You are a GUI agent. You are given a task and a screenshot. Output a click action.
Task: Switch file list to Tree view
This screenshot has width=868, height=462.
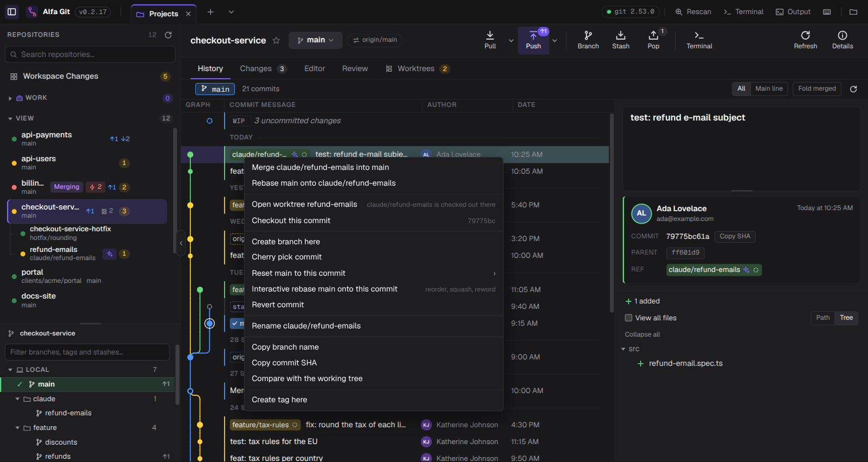[846, 318]
